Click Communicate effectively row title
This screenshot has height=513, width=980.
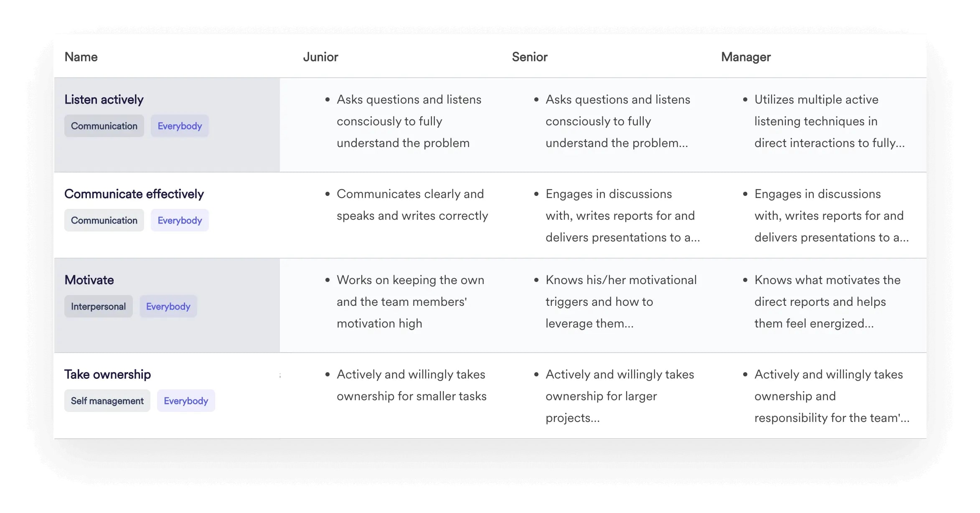click(x=134, y=194)
